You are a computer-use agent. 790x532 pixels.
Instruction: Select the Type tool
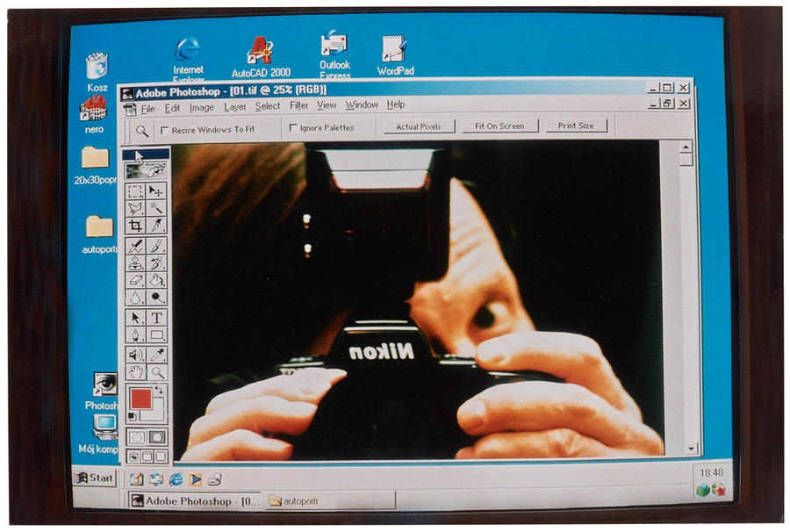click(x=157, y=318)
